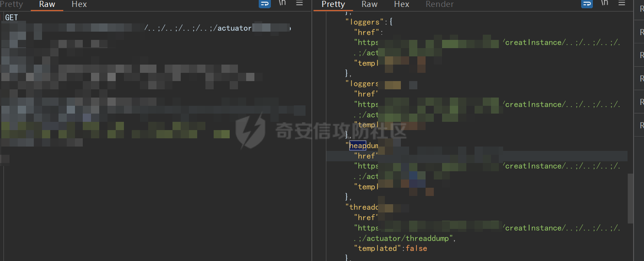Switch to the response Raw tab

tap(370, 4)
